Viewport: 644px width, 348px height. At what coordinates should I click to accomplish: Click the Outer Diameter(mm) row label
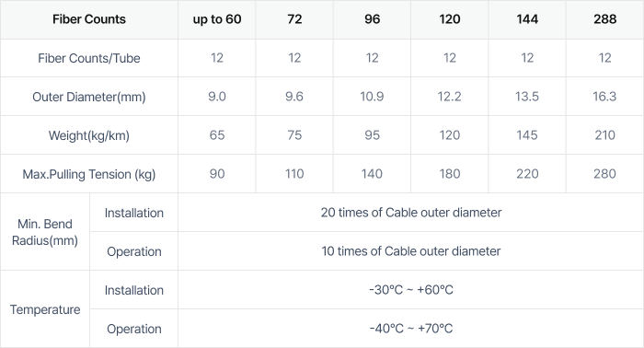pyautogui.click(x=89, y=97)
